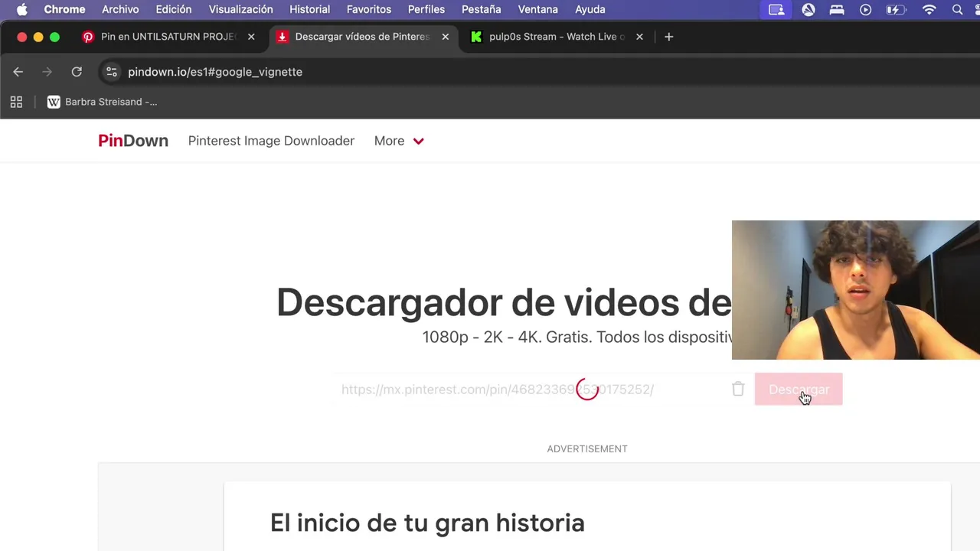Open the Pestaña menu
Viewport: 980px width, 551px height.
(x=482, y=9)
